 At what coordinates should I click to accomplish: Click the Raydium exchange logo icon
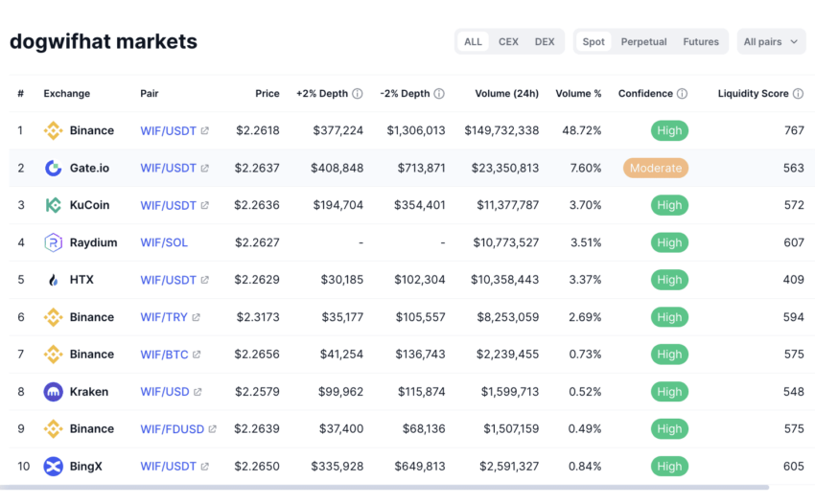pos(54,242)
